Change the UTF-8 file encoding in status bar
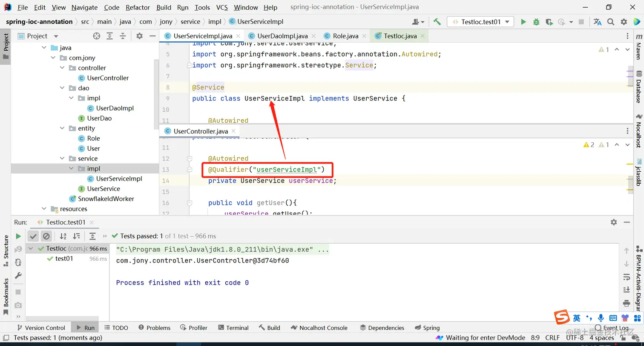 [575, 338]
